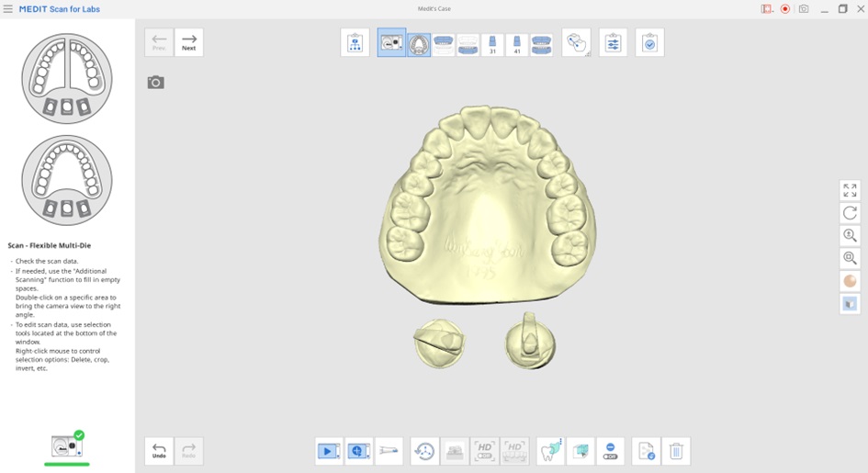The image size is (868, 473).
Task: Open the hamburger menu beside MEDIT logo
Action: 7,9
